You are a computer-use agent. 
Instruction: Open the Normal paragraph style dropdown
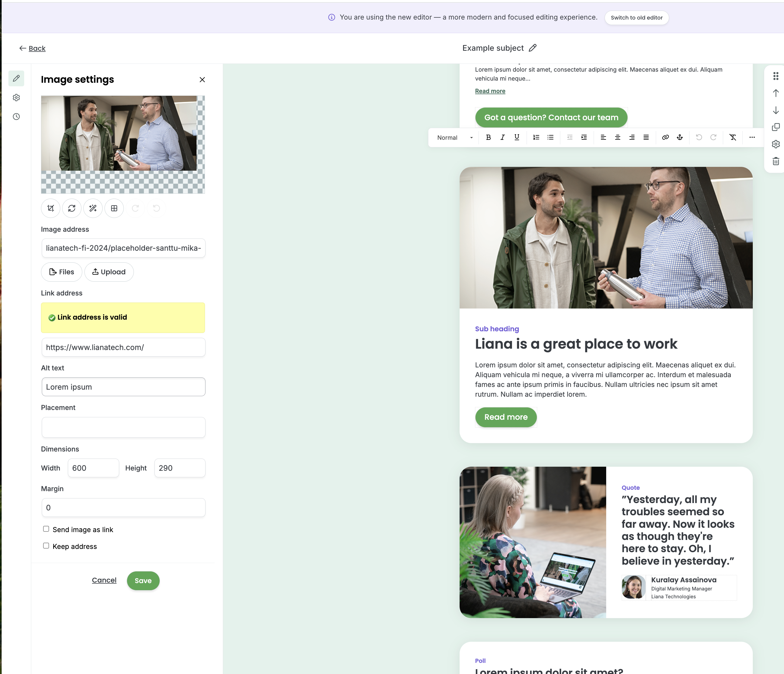pos(455,138)
